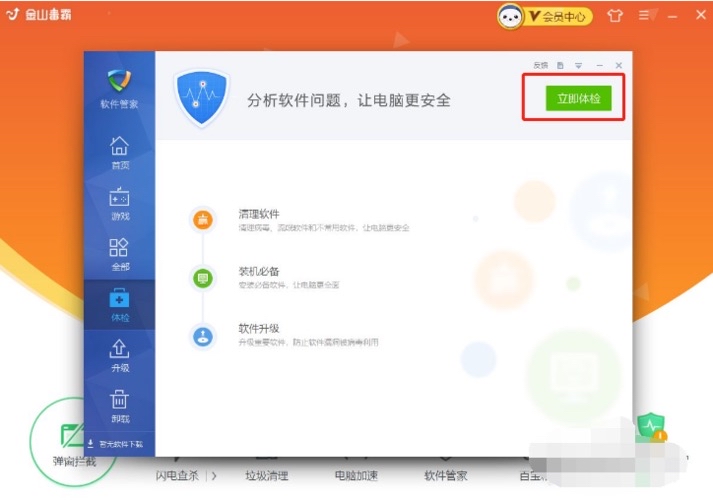Select the 清理软件 heading text
The image size is (713, 500).
coord(259,214)
